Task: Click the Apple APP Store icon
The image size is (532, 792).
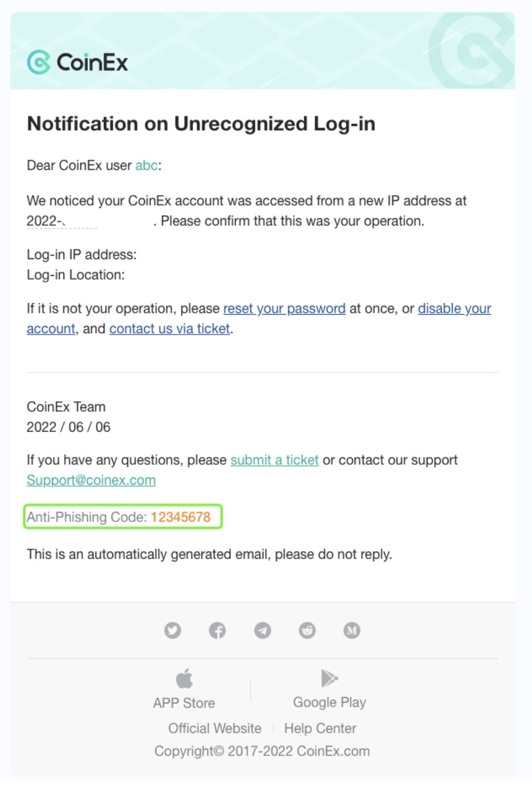Action: coord(184,678)
